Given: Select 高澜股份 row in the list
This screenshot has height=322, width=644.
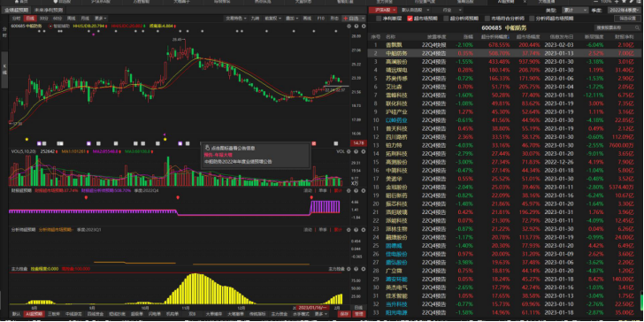Looking at the screenshot, I should (x=506, y=62).
